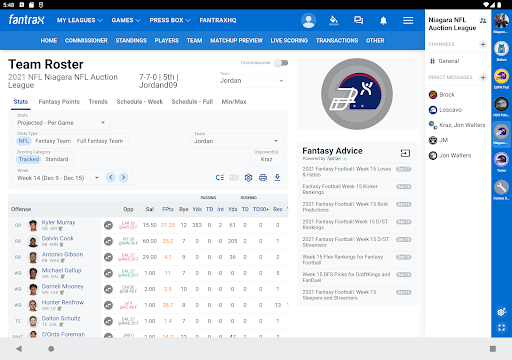Read Week 15 Kicker Rankings article
This screenshot has height=360, width=512.
click(340, 189)
